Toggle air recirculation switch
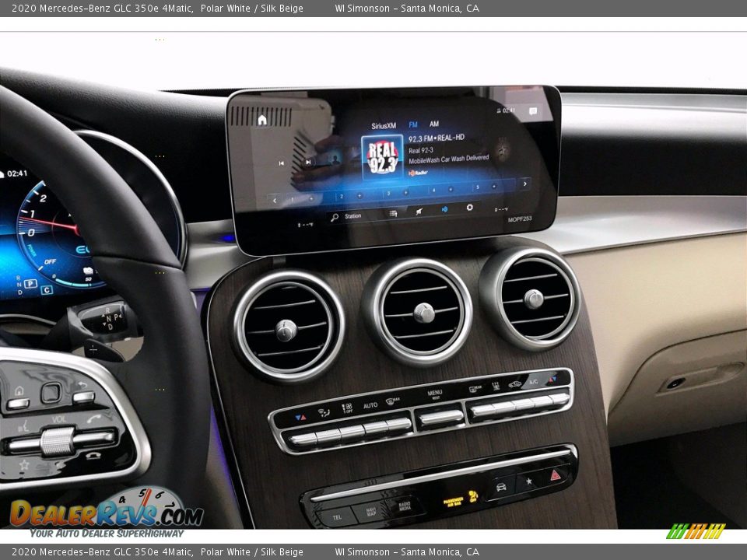This screenshot has height=560, width=747. point(524,404)
